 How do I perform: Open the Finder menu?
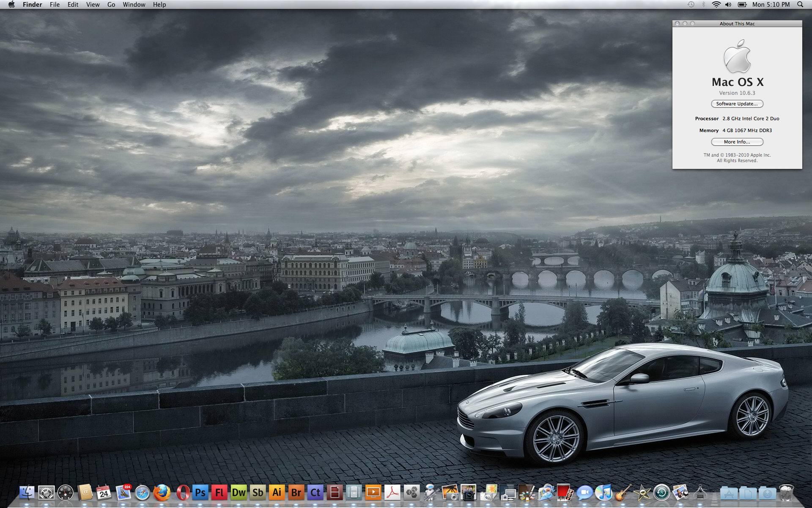[33, 5]
